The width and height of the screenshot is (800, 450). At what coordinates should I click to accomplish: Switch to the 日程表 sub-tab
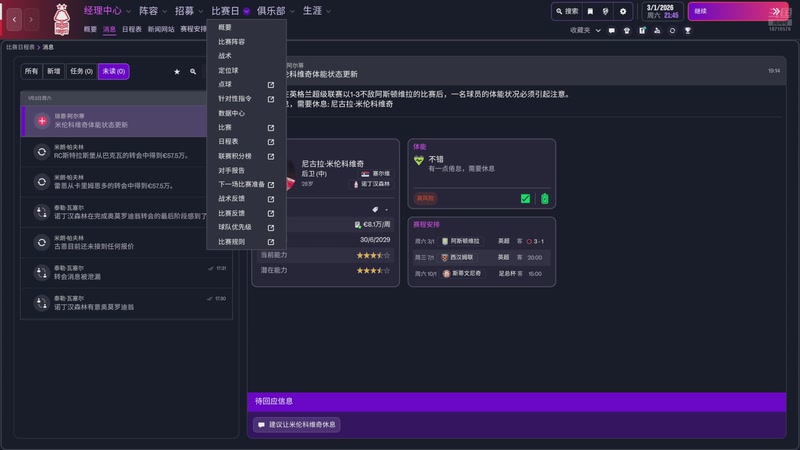coord(132,30)
